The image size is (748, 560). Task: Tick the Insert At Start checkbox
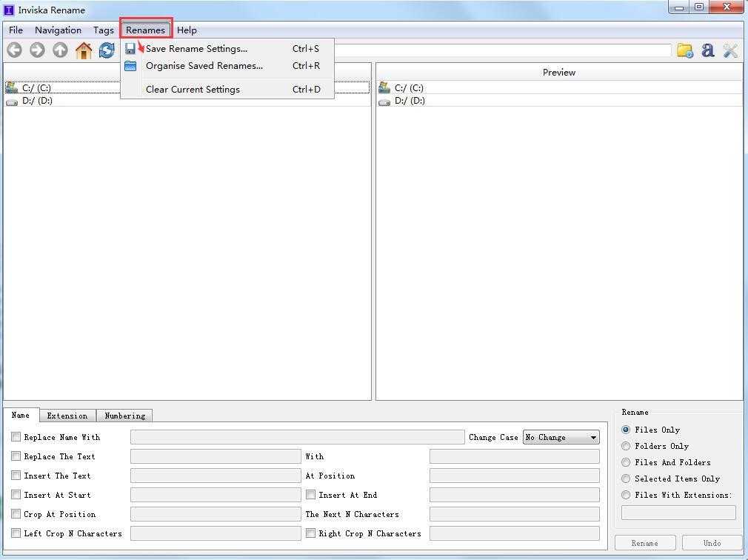point(16,495)
